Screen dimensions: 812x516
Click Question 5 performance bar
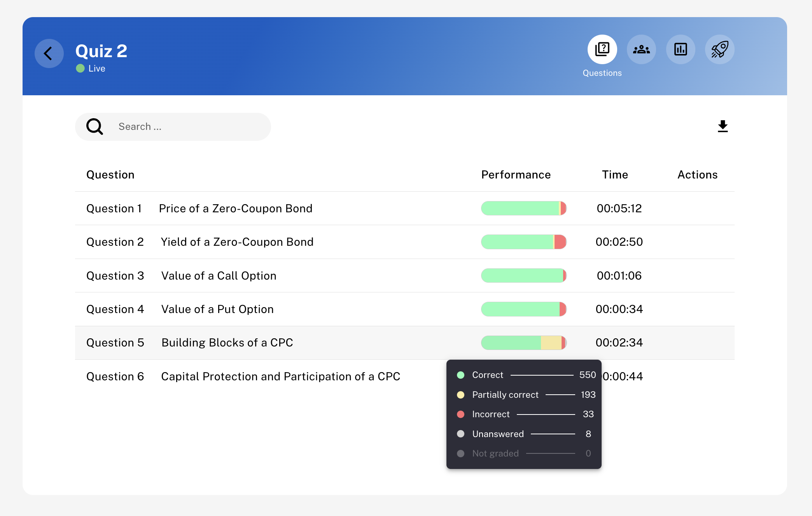[x=523, y=343]
